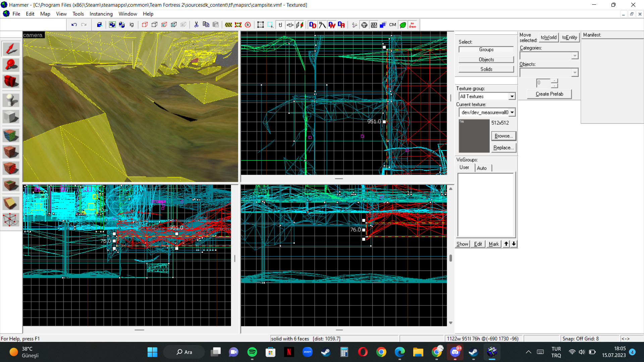This screenshot has height=362, width=644.
Task: Open the Tools menu
Action: 78,14
